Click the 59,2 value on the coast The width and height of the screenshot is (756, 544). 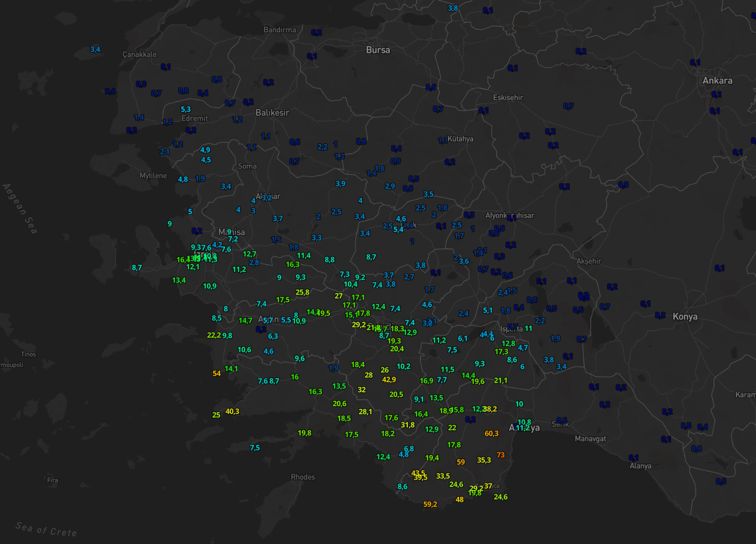(430, 505)
